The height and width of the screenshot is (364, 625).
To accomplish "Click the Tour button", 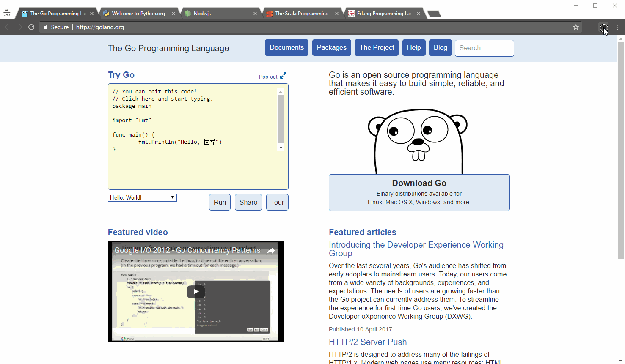I will coord(278,202).
